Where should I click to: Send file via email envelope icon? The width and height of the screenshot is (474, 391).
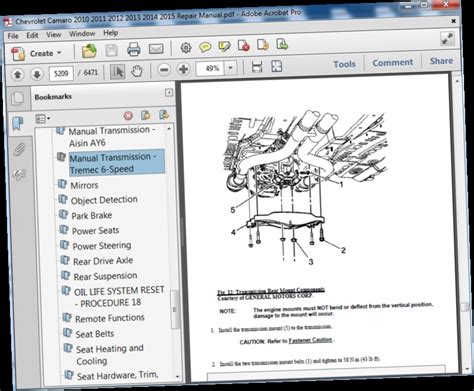tap(156, 49)
